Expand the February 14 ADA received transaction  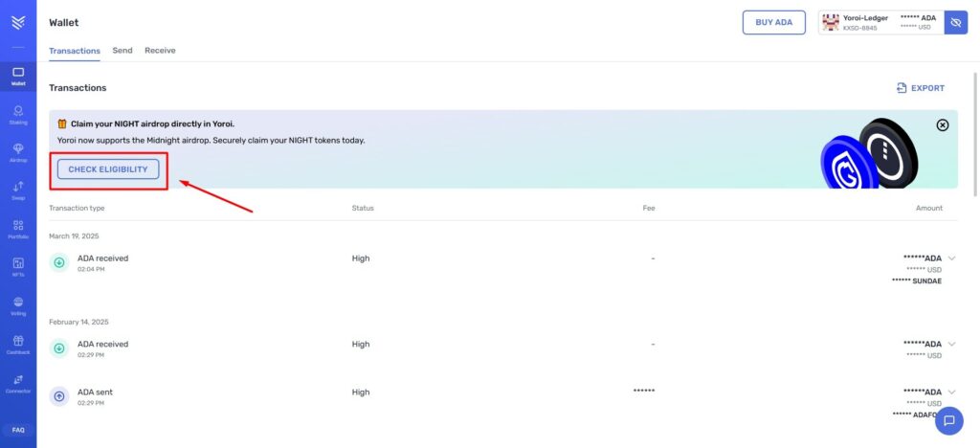click(x=951, y=344)
